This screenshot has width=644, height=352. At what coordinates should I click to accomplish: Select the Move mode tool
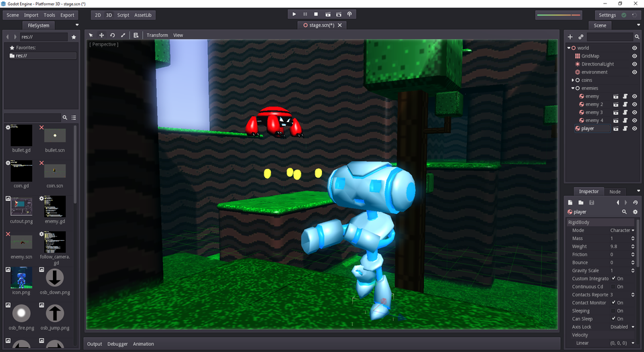(102, 35)
